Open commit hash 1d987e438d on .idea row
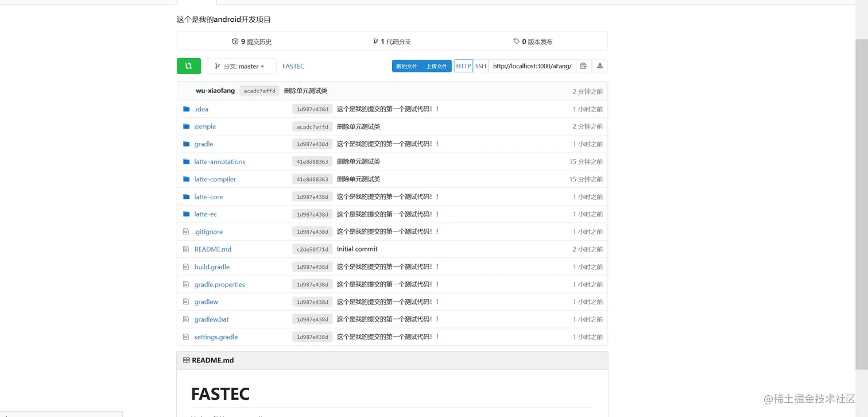The width and height of the screenshot is (868, 417). (x=312, y=109)
